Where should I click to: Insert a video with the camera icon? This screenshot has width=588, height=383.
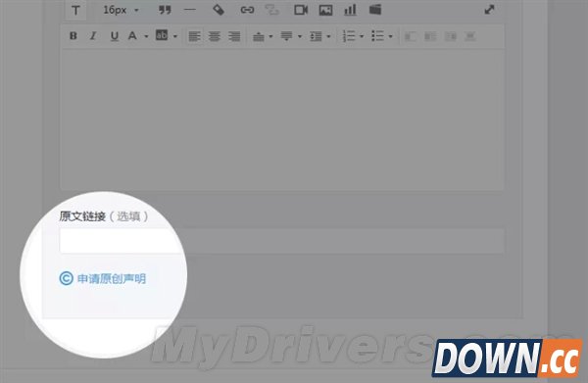[x=301, y=10]
